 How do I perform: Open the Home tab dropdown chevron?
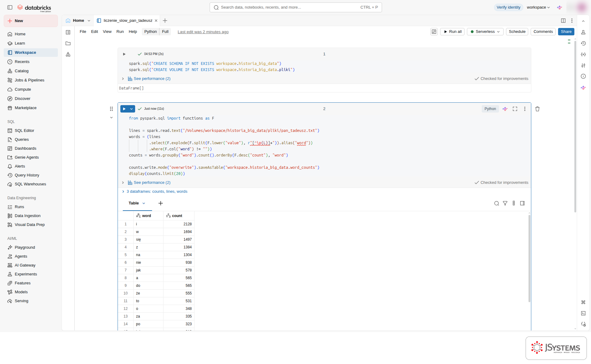[89, 21]
